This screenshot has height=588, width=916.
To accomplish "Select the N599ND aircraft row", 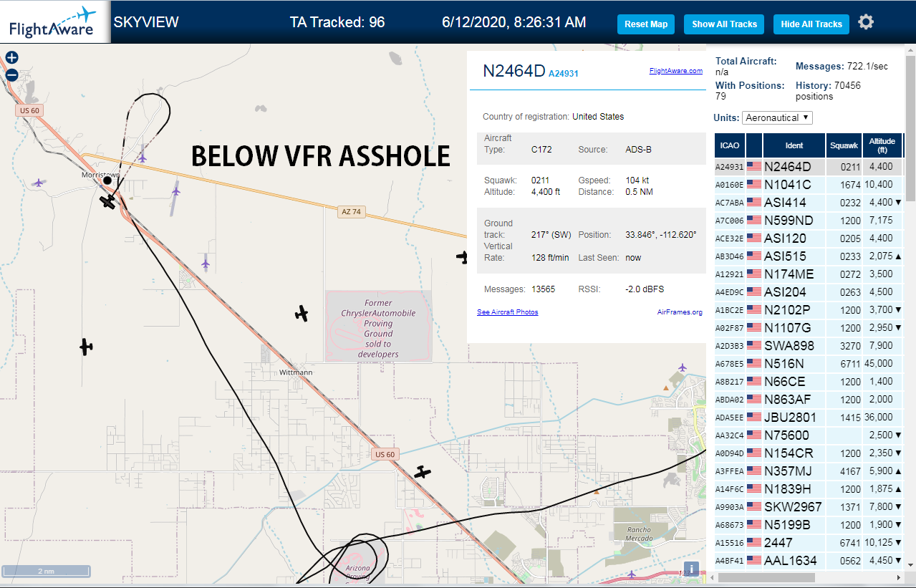I will 809,221.
